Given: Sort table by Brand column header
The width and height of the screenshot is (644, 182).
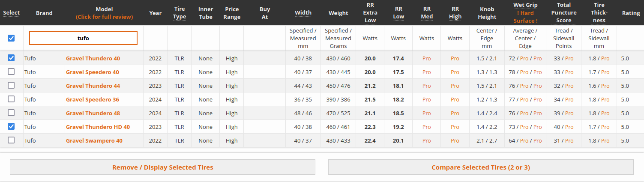Looking at the screenshot, I should pos(44,13).
